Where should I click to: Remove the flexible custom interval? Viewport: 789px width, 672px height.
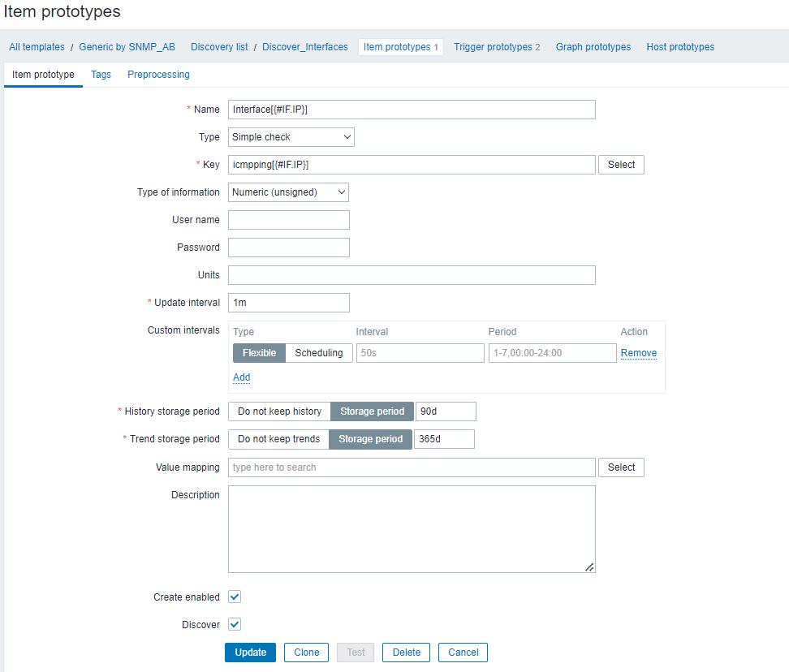tap(639, 353)
